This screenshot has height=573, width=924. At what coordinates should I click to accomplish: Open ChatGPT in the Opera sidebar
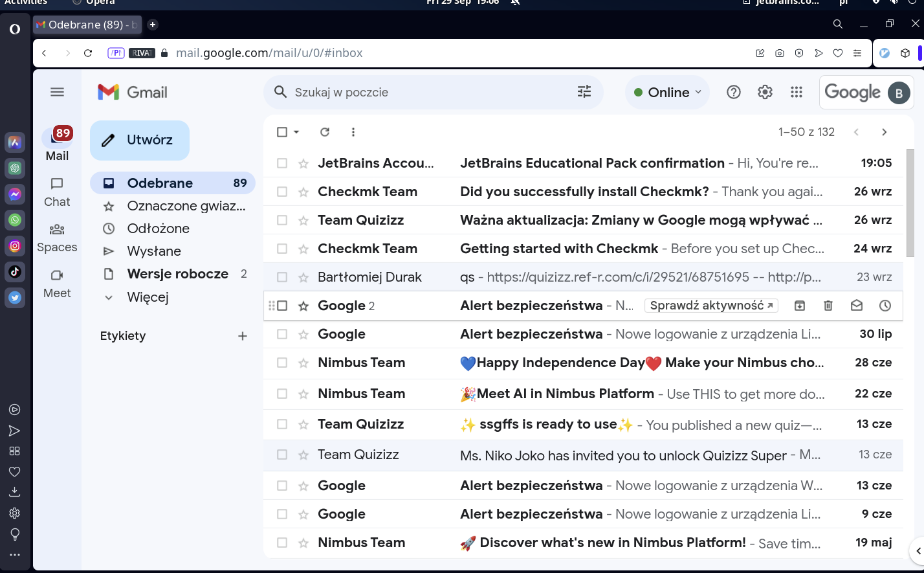tap(15, 168)
